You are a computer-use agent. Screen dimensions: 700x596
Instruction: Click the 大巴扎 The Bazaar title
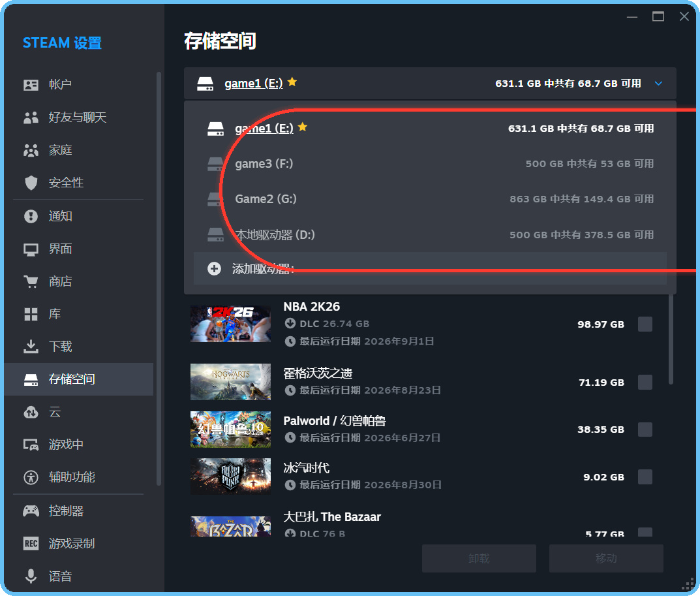coord(332,517)
